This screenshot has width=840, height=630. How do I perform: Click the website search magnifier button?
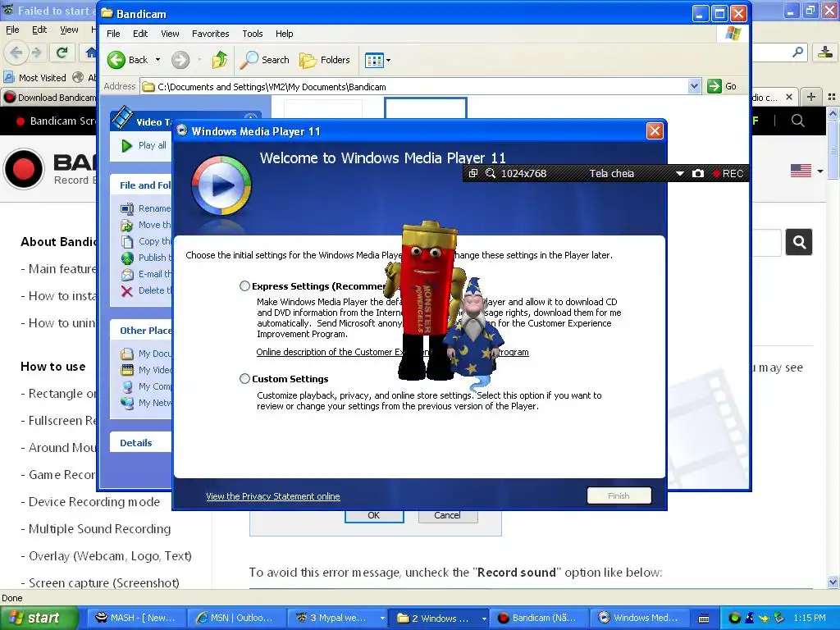799,243
